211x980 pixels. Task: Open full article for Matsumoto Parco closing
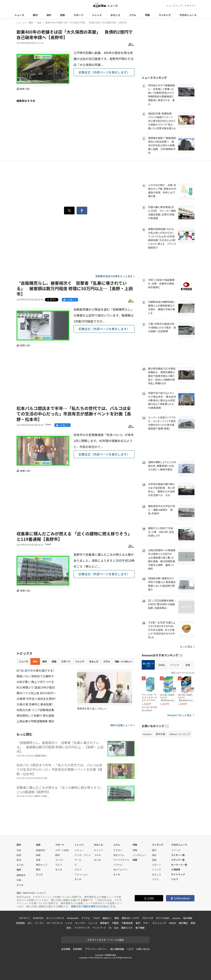[104, 454]
